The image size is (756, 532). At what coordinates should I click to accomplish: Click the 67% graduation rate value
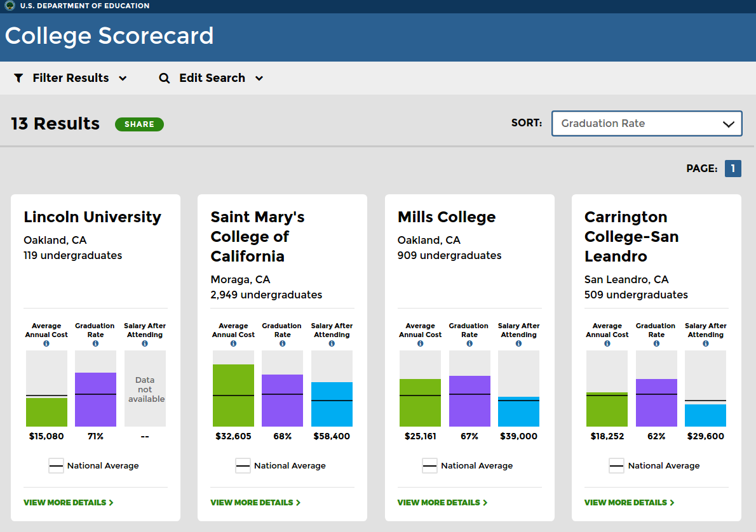click(469, 436)
